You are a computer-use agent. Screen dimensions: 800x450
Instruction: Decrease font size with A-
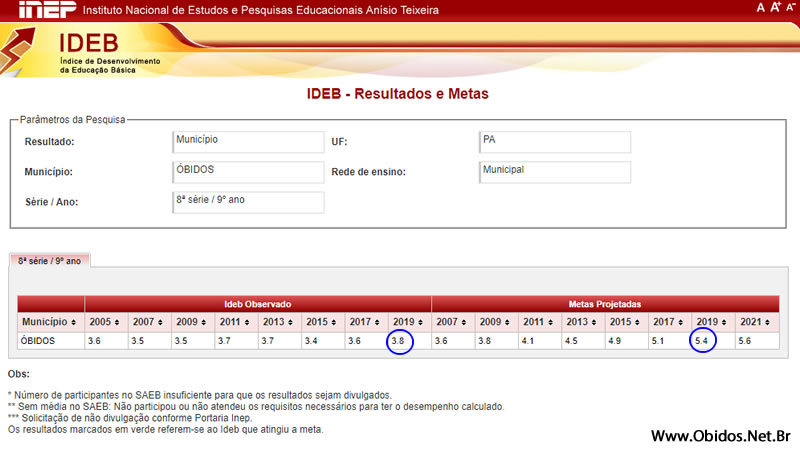[790, 8]
